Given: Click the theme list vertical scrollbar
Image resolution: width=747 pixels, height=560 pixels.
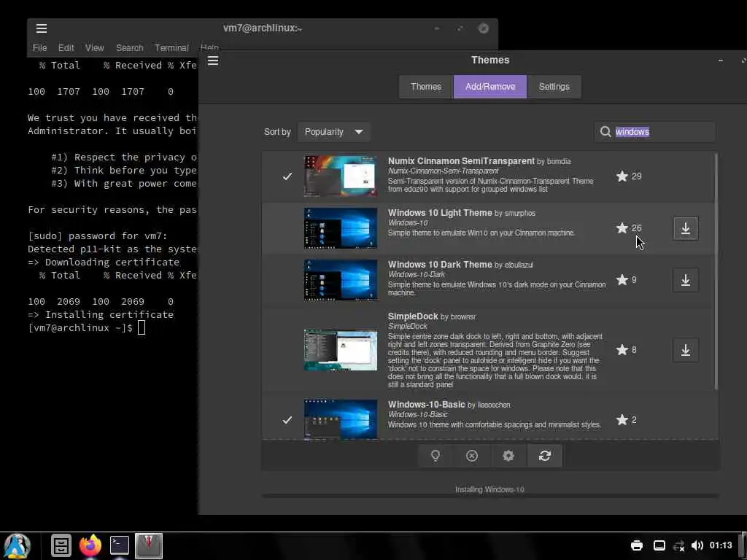Looking at the screenshot, I should pos(716,271).
